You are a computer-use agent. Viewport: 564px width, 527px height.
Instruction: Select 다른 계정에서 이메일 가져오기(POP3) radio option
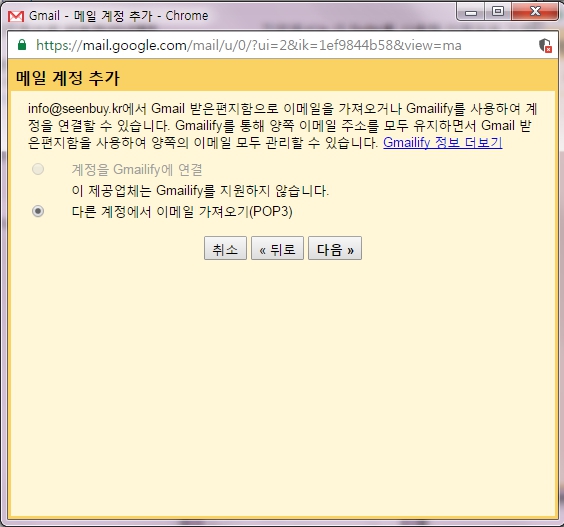pyautogui.click(x=38, y=211)
